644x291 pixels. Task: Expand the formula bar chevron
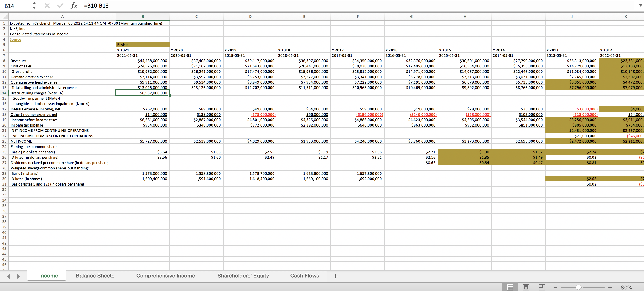pos(640,6)
